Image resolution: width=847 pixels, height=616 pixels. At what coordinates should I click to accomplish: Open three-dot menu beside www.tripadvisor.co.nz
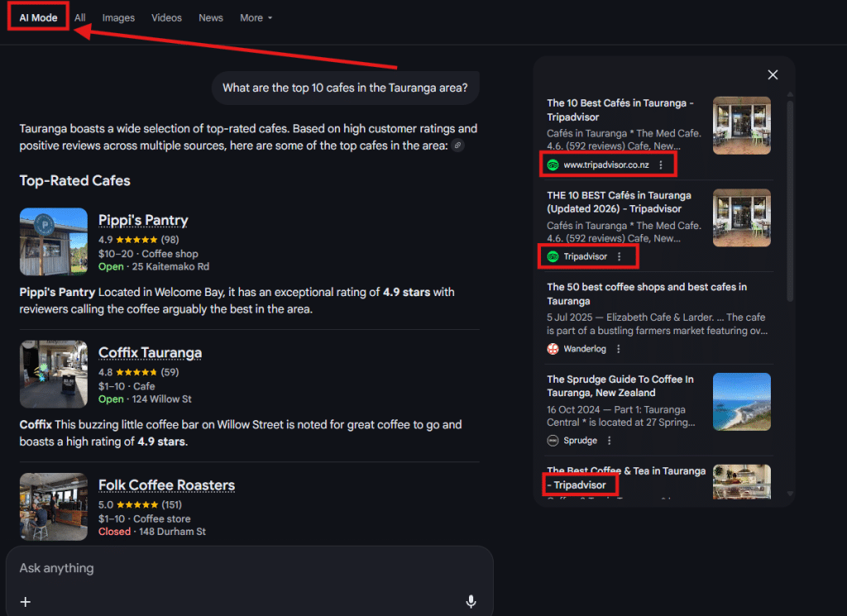tap(661, 165)
